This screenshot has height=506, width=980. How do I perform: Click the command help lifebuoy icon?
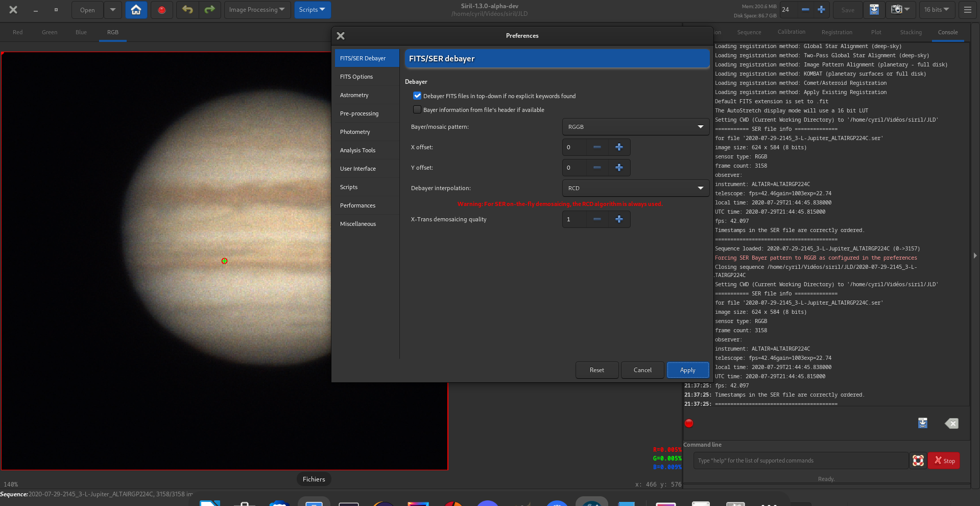[x=918, y=461]
